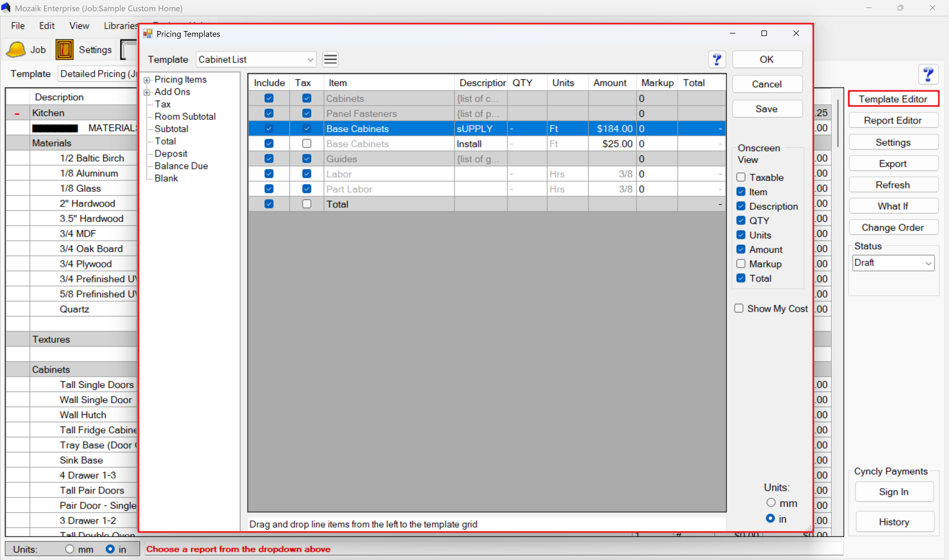The height and width of the screenshot is (560, 949).
Task: Click the hamburger menu next to Template
Action: point(330,59)
